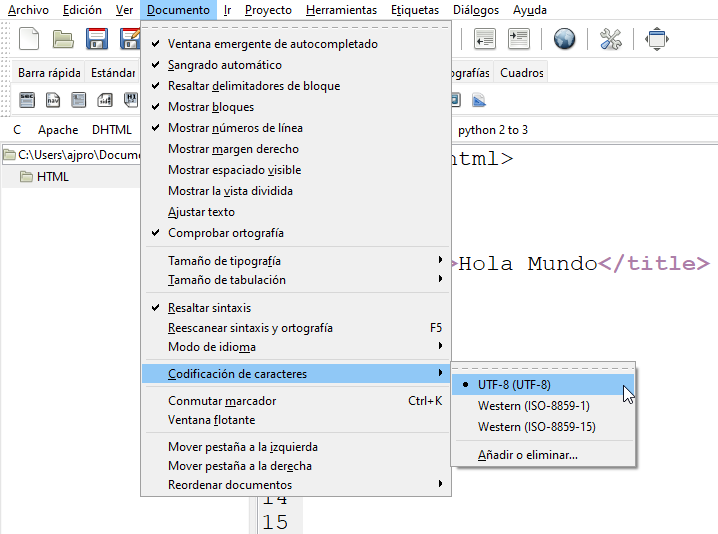The height and width of the screenshot is (534, 718).
Task: Select Western (ISO-8859-1) encoding
Action: [533, 406]
